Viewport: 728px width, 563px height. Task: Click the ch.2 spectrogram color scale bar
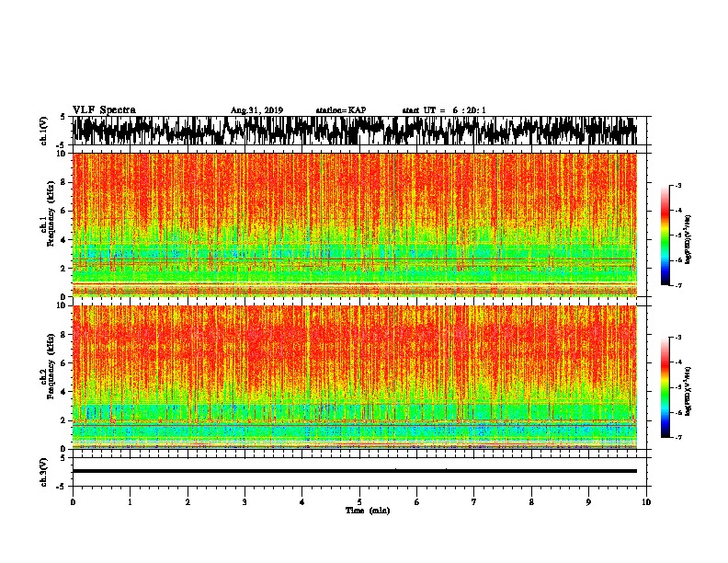pos(665,387)
